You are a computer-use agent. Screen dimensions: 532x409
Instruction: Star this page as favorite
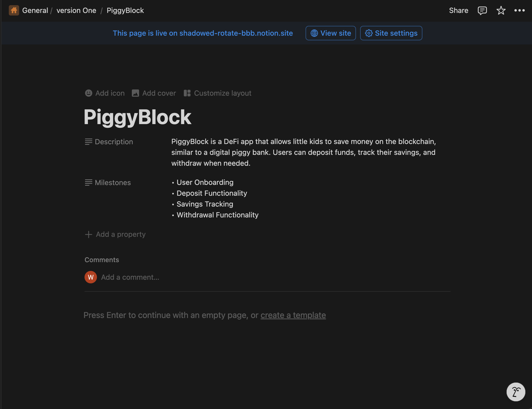(501, 10)
